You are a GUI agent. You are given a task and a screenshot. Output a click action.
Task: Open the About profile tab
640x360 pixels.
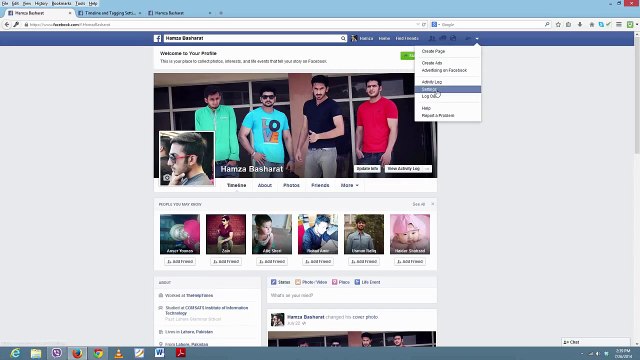pos(264,185)
